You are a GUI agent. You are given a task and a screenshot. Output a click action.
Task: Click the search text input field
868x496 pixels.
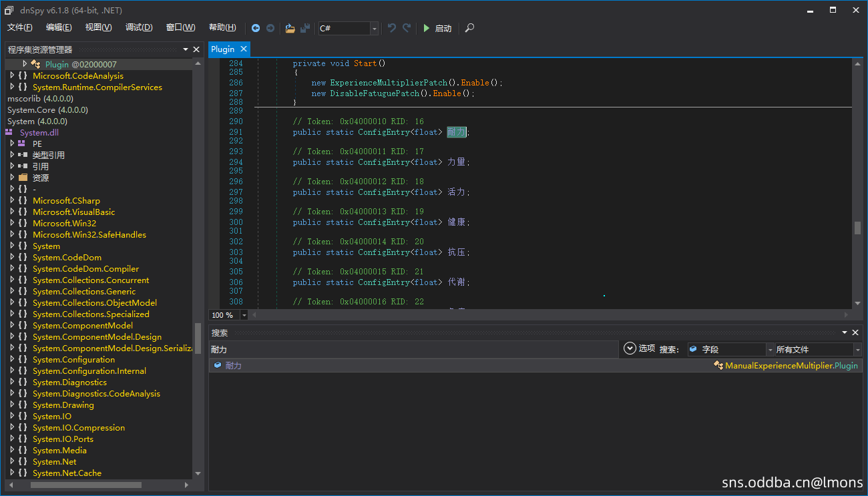tap(413, 349)
